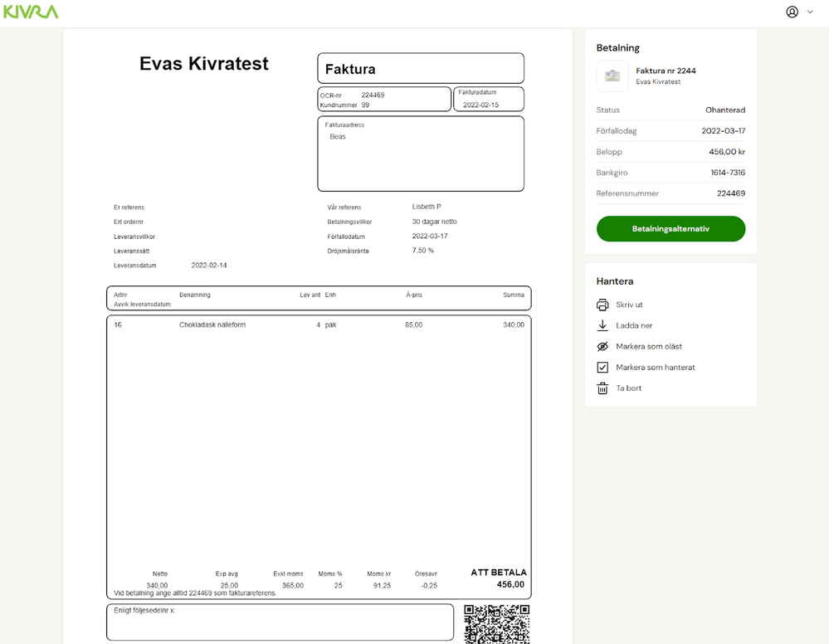Select Skriv ut

click(629, 305)
